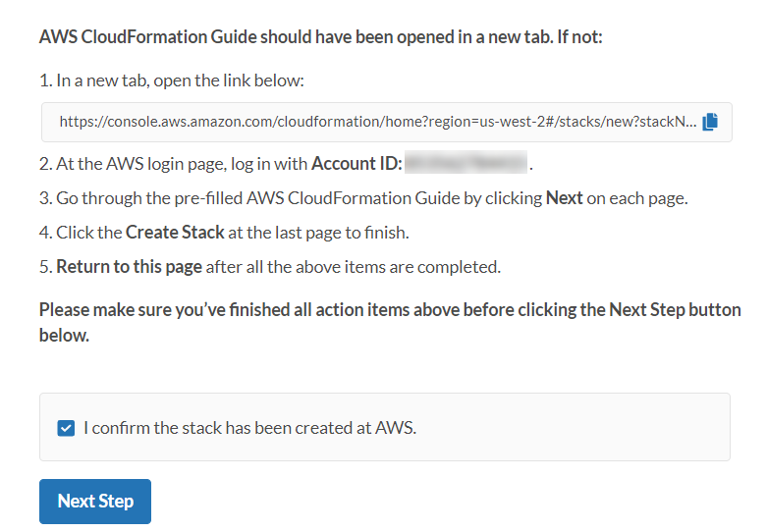Click the bold word 'Next' in step 3
The height and width of the screenshot is (532, 767).
tap(565, 198)
